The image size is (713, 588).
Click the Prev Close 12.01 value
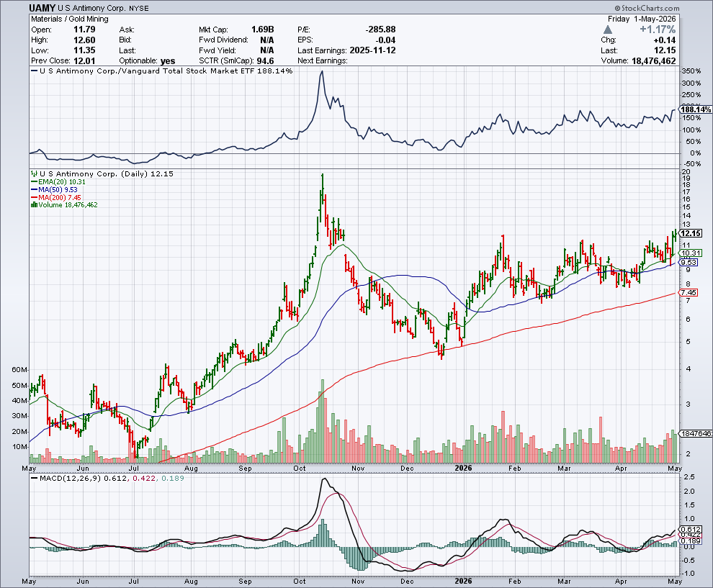[x=84, y=61]
